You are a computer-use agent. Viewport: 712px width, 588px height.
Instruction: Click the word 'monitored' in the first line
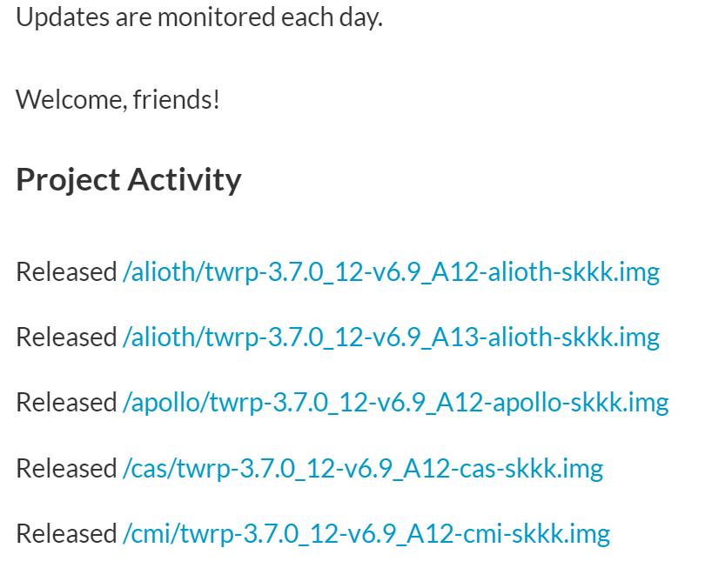point(217,17)
